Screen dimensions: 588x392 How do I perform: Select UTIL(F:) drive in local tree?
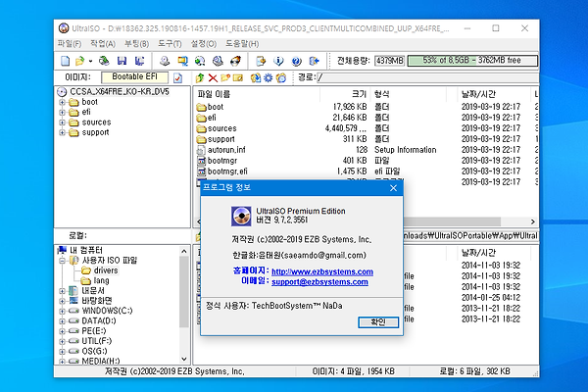[x=97, y=341]
